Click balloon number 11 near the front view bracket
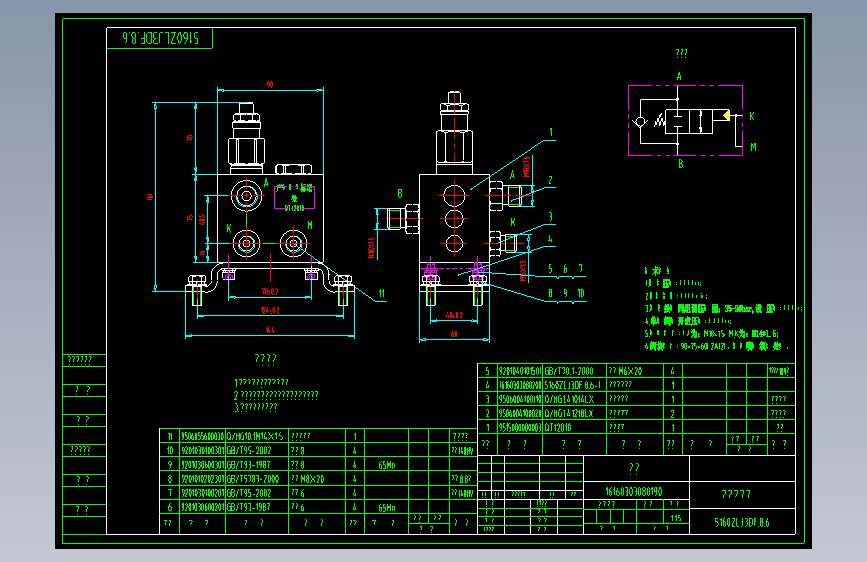This screenshot has height=562, width=867. pos(382,294)
